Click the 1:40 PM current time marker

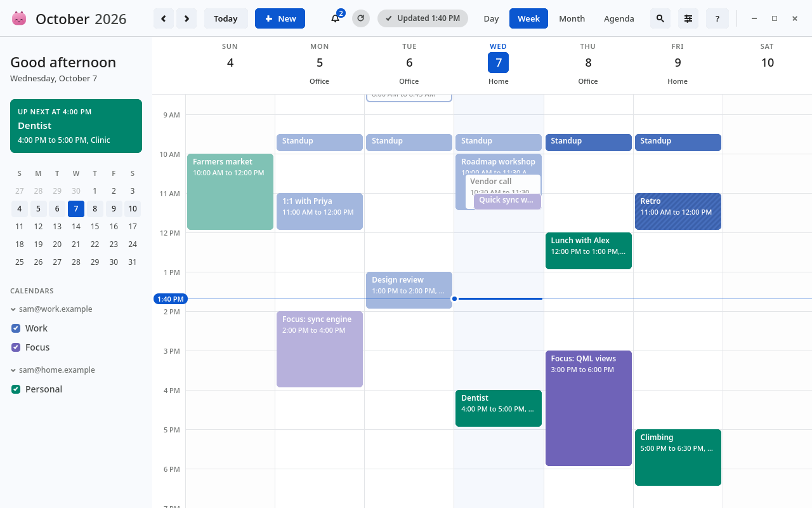[x=170, y=299]
